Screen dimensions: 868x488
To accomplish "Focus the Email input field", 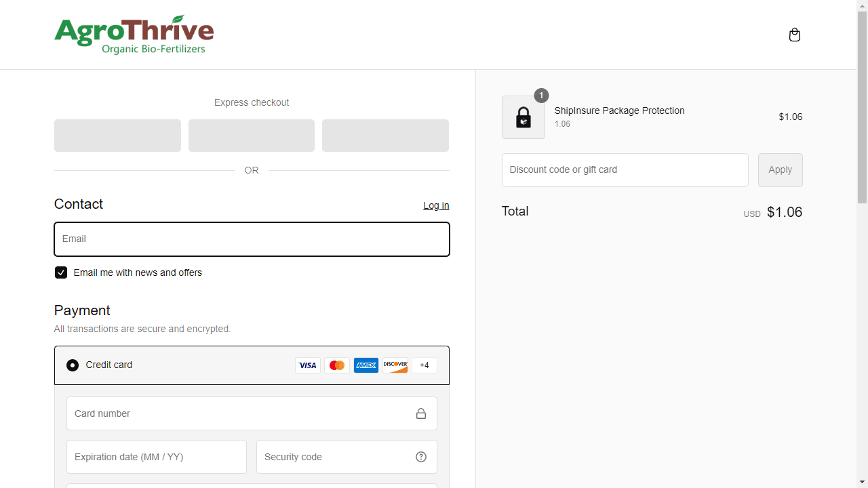I will [252, 239].
